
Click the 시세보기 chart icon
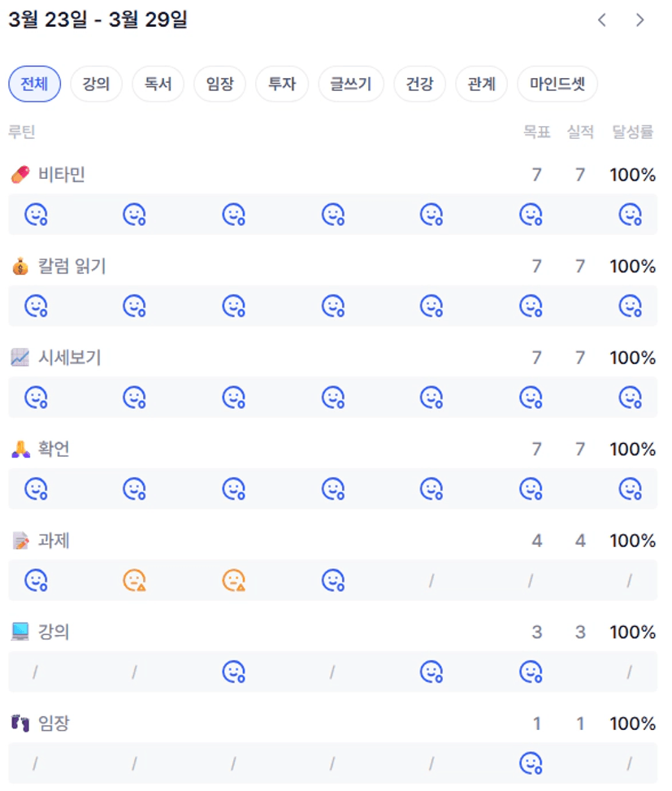click(x=20, y=358)
